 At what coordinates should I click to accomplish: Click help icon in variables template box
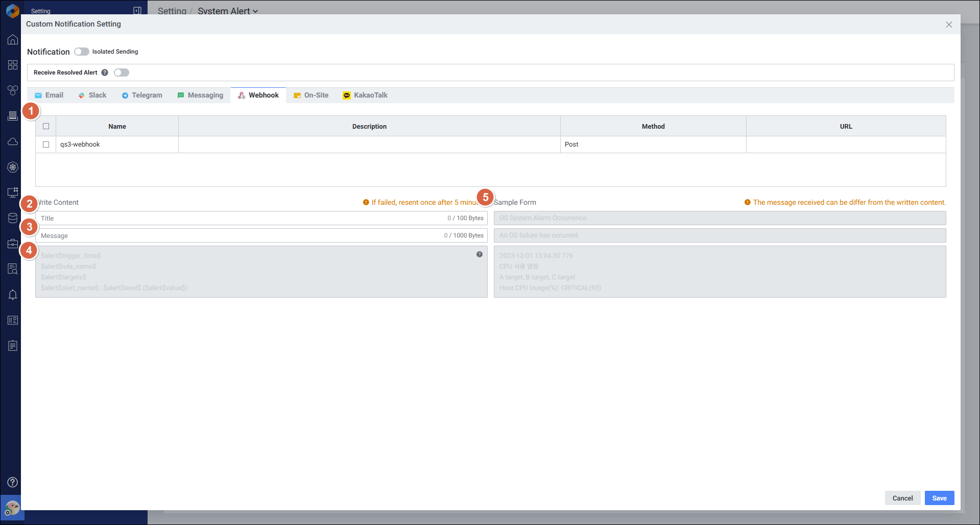pos(479,254)
